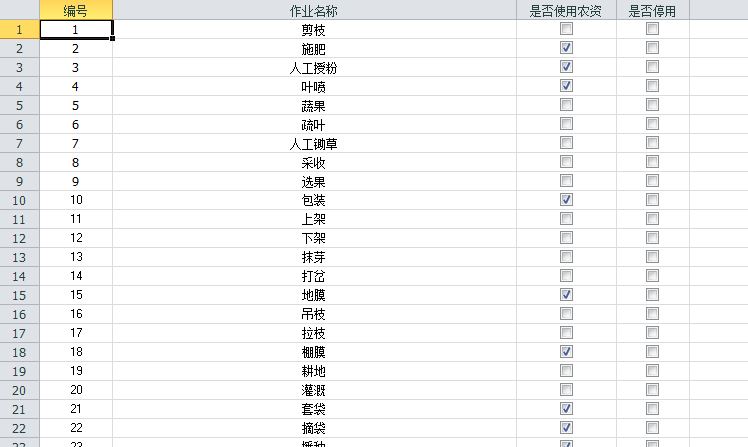748x447 pixels.
Task: Click 编号 cell with value 12
Action: tap(76, 238)
